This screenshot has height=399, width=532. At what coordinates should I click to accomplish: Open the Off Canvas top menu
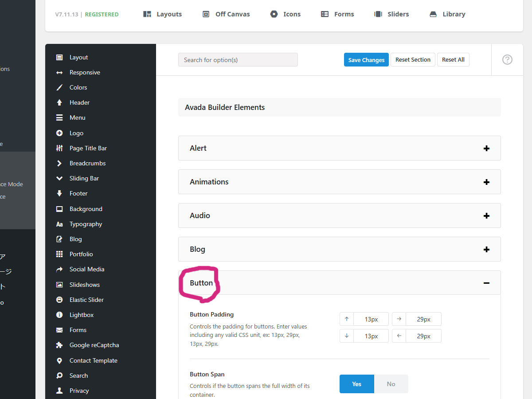coord(226,14)
